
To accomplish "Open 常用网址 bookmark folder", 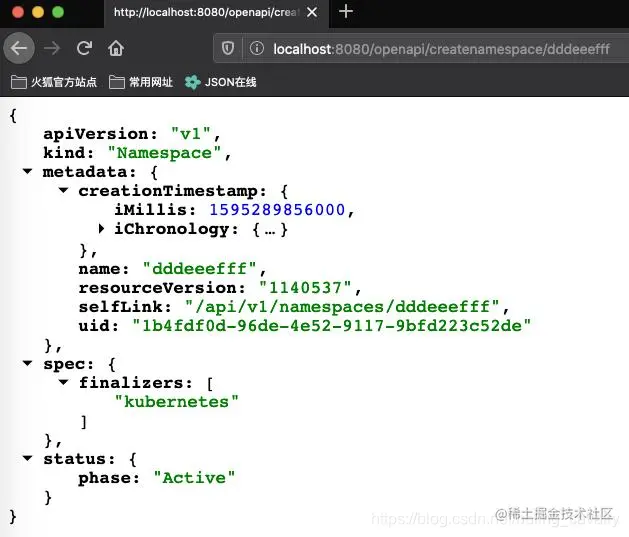I will (141, 82).
